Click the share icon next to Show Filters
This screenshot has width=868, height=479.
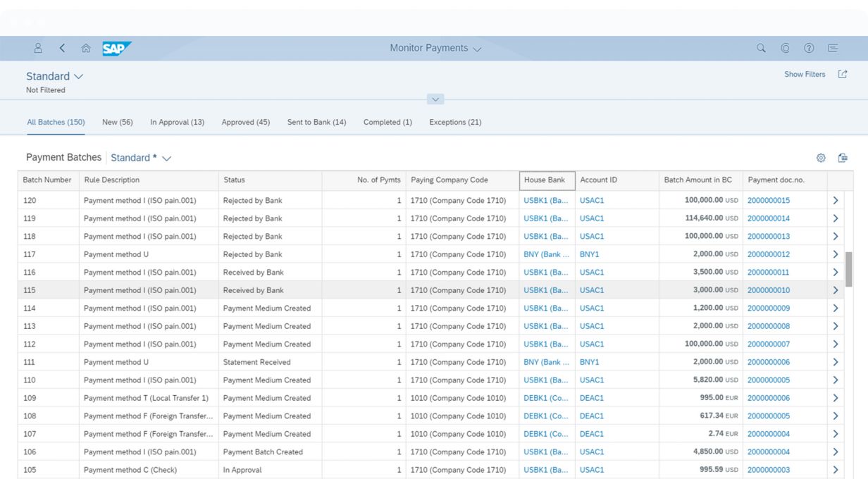(x=842, y=74)
